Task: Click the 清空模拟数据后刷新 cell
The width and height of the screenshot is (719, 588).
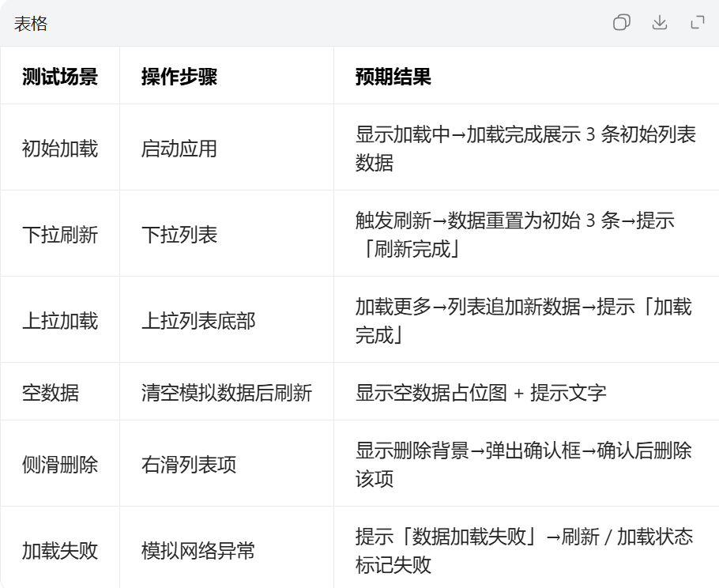Action: coord(227,392)
